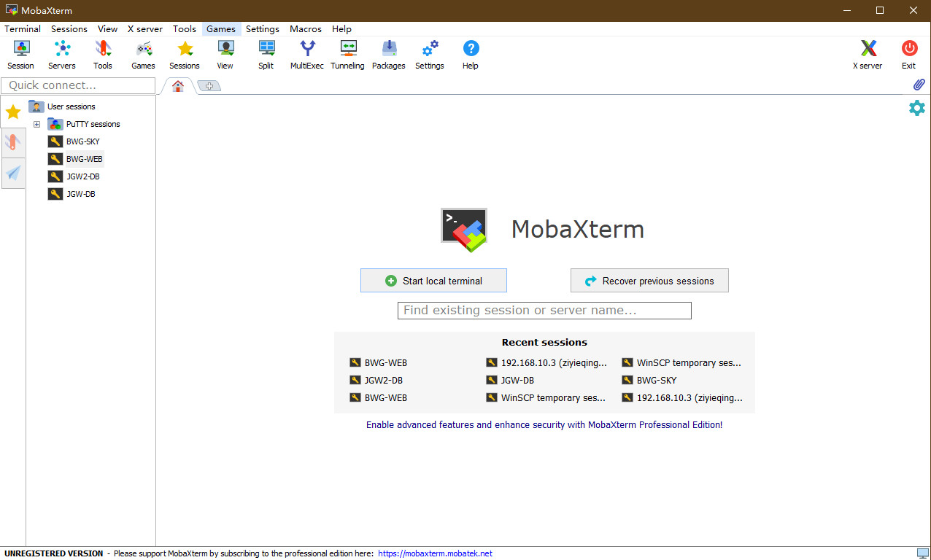The width and height of the screenshot is (931, 560).
Task: Toggle the X server icon
Action: coord(868,55)
